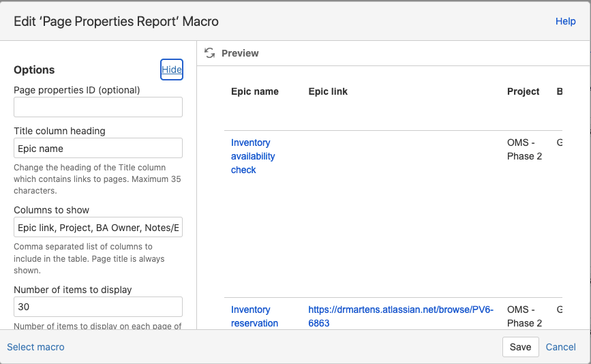Click the Project column header
This screenshot has height=364, width=591.
pos(523,91)
